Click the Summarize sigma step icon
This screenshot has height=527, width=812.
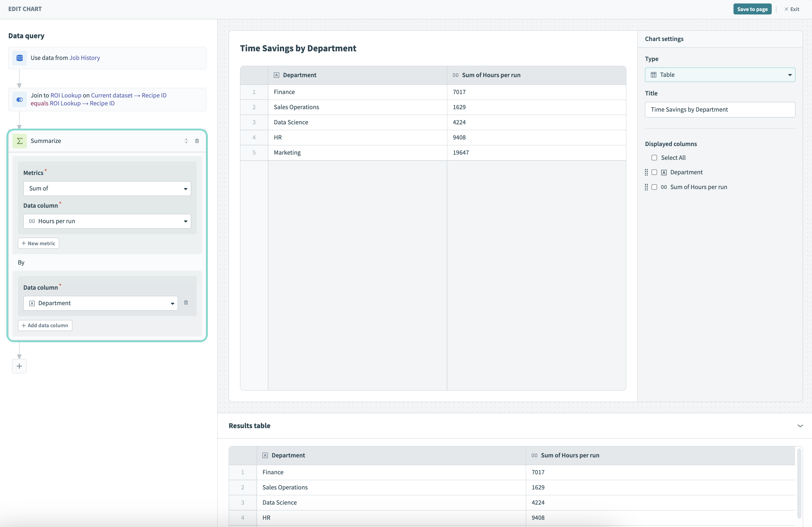click(x=20, y=141)
